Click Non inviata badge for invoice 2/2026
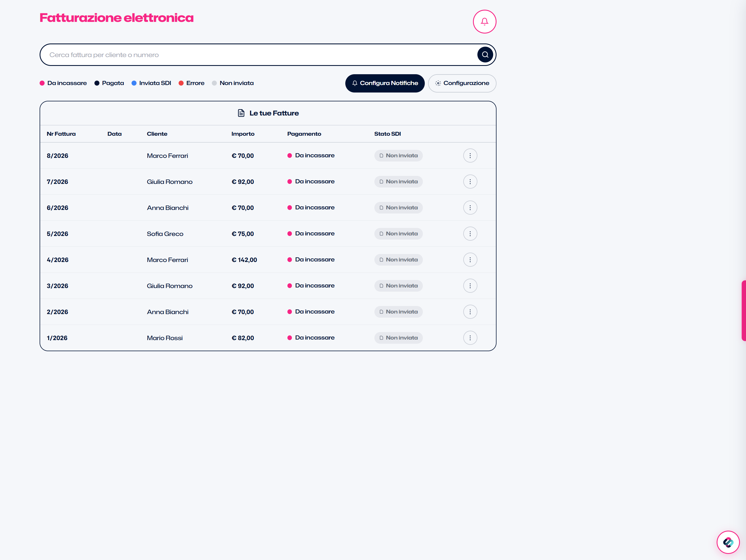Screen dimensions: 746x560 (398, 312)
